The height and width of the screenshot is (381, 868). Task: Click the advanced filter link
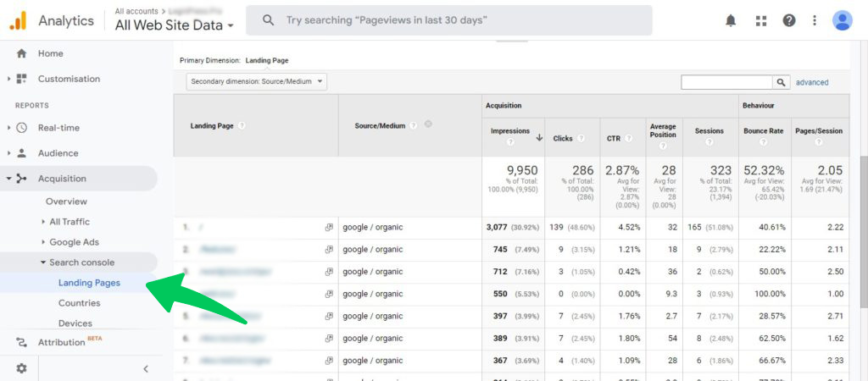pos(811,82)
